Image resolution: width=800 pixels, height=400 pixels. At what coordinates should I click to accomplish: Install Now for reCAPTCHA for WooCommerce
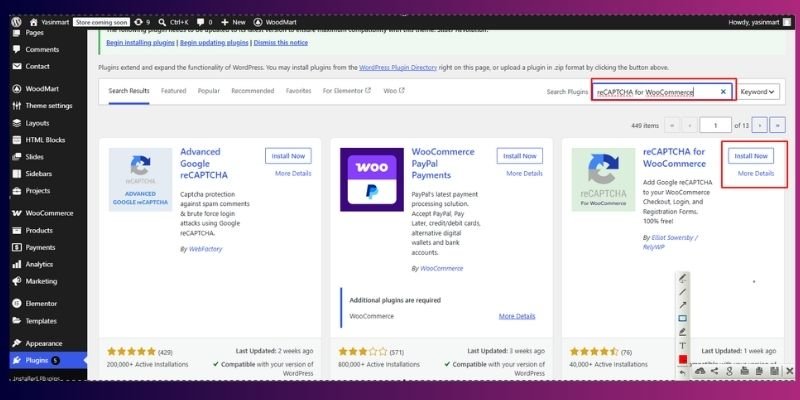[751, 156]
